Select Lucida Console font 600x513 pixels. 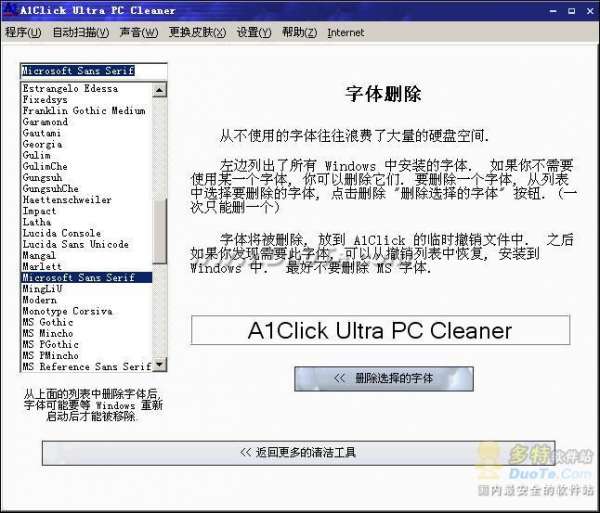[x=86, y=233]
